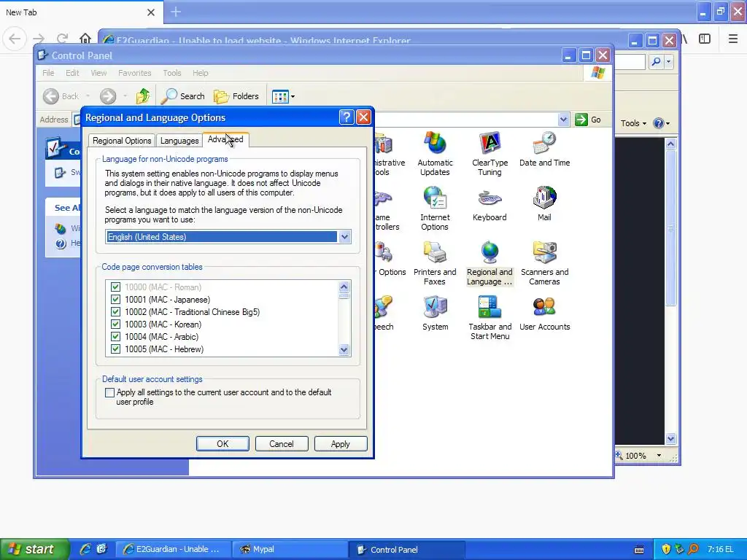This screenshot has height=560, width=747.
Task: Open the View menu in Control Panel
Action: [x=98, y=73]
